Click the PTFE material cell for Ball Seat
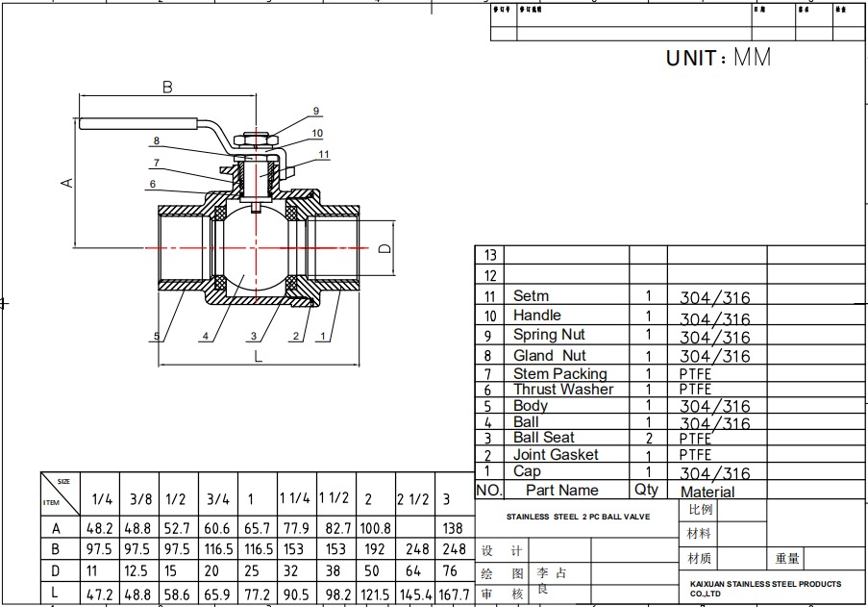This screenshot has width=868, height=607. pyautogui.click(x=694, y=438)
